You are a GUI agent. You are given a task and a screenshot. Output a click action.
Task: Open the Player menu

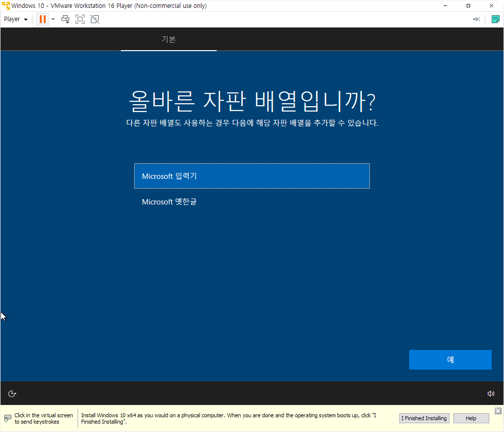(x=15, y=19)
